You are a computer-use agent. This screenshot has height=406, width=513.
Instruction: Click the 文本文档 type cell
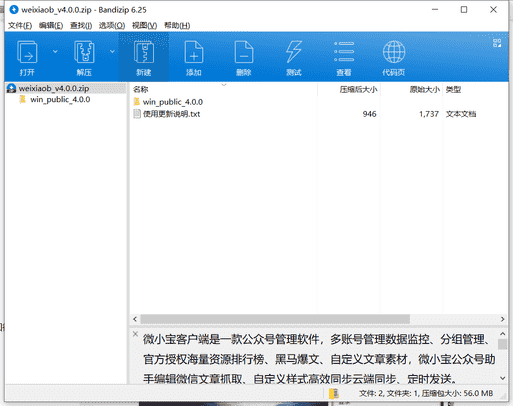(461, 114)
